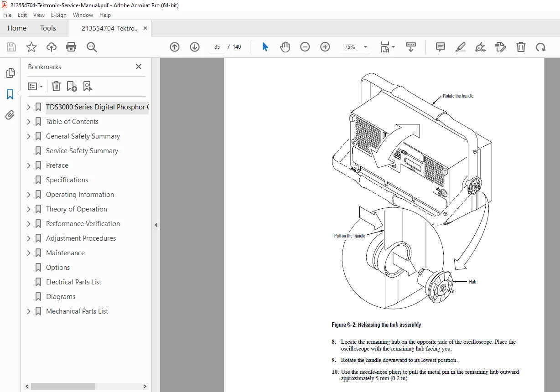Zoom in with plus icon
The image size is (560, 392).
point(325,47)
